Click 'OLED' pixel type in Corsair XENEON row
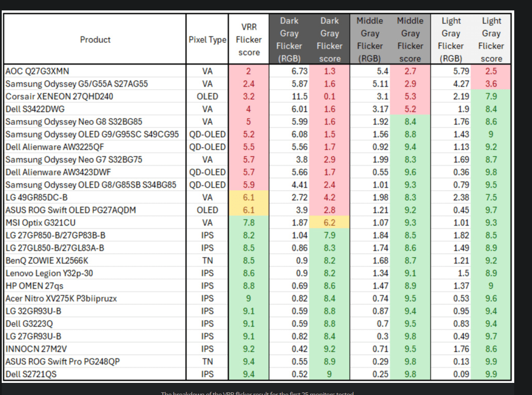Screen dimensions: 532x395 (x=207, y=97)
